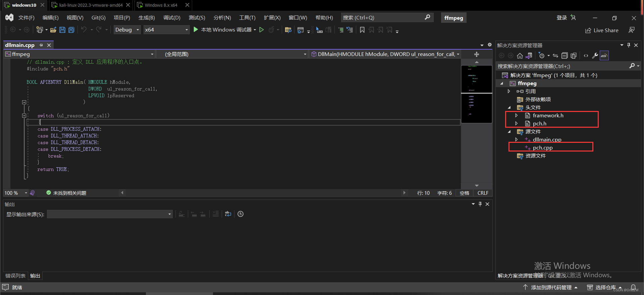The image size is (644, 295).
Task: Open the 工具(T) menu
Action: coord(247,17)
